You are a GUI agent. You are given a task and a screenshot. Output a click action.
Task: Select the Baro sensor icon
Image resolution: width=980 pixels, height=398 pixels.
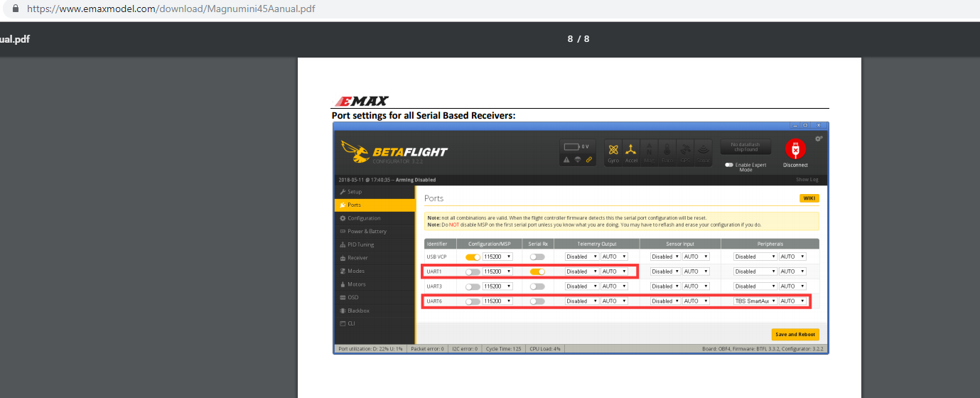tap(667, 152)
